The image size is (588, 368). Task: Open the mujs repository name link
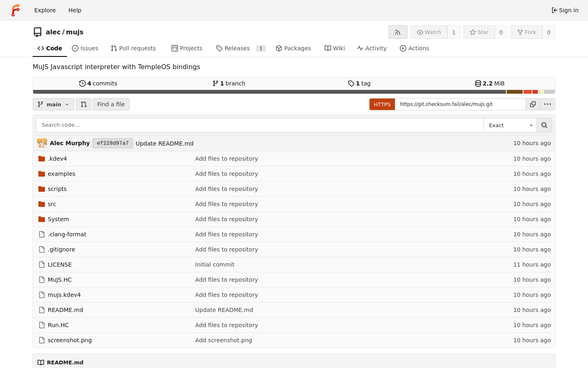[75, 32]
